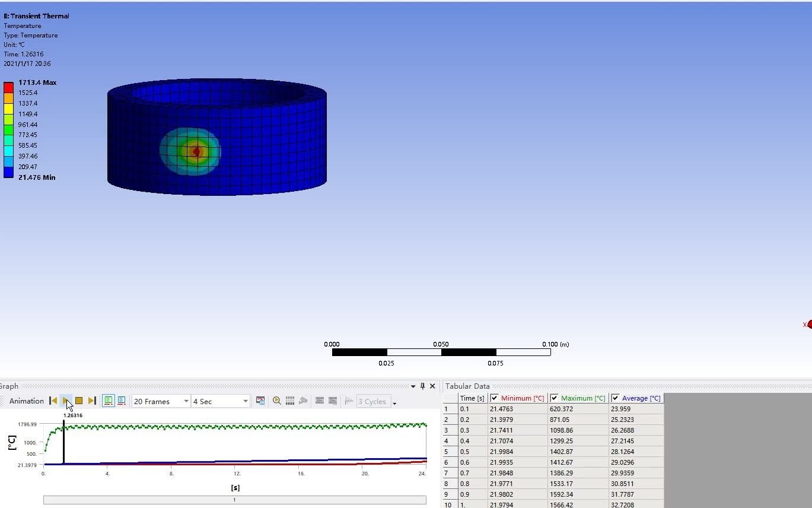This screenshot has height=508, width=812.
Task: Click the 21.476 Min legend label
Action: click(x=37, y=177)
